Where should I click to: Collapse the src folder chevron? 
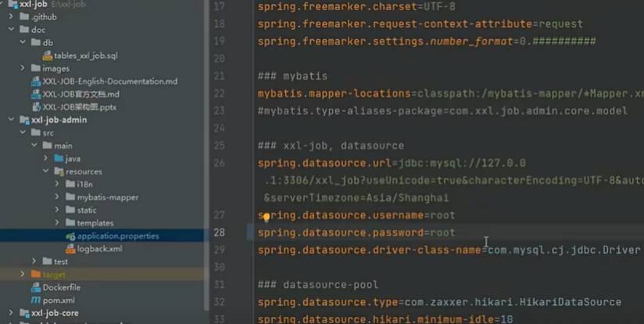point(23,132)
